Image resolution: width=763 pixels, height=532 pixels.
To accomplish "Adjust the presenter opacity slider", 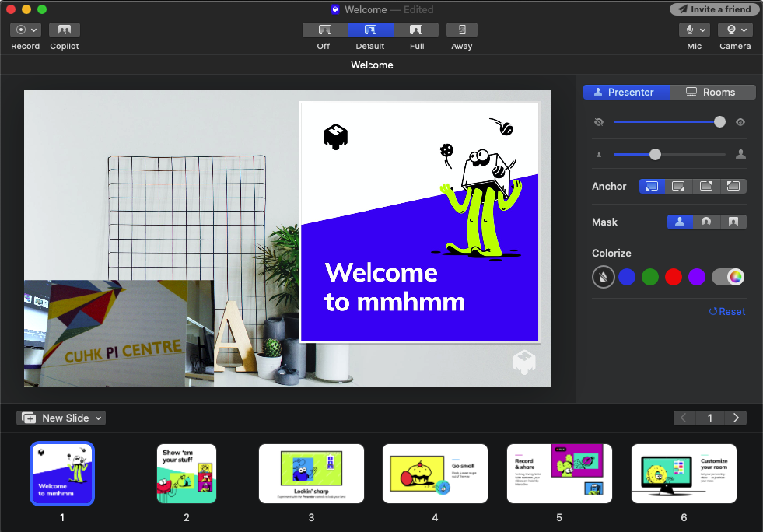I will pos(669,121).
